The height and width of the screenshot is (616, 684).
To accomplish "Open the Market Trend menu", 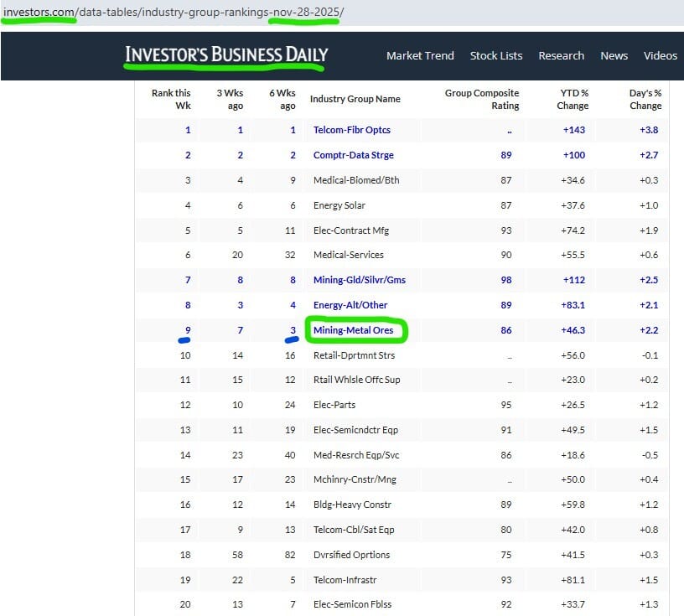I will [420, 56].
